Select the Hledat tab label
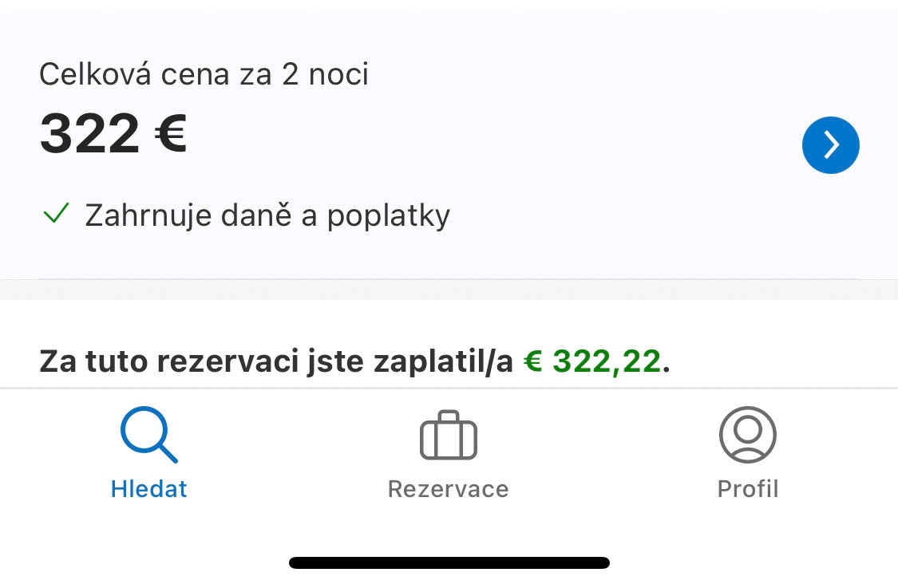The image size is (898, 588). [148, 488]
